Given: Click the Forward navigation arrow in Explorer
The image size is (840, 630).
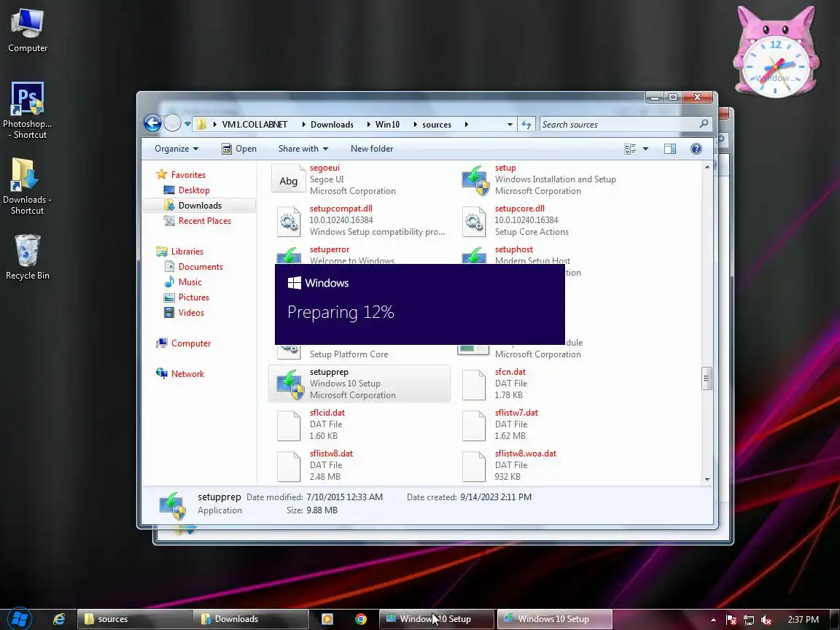Looking at the screenshot, I should click(173, 124).
